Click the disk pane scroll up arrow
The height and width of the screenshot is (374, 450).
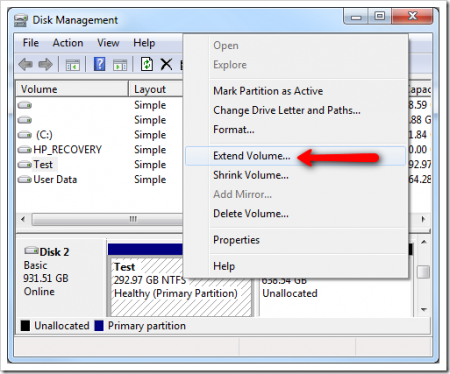(x=424, y=242)
